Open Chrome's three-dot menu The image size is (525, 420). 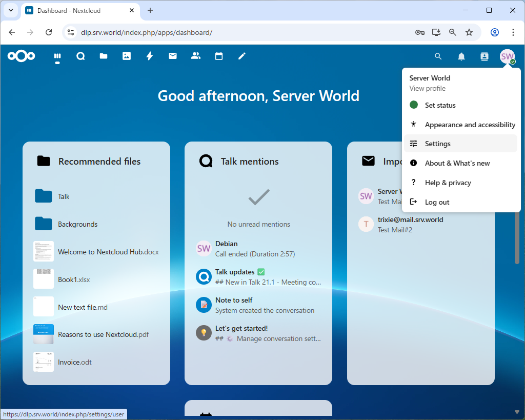coord(513,32)
